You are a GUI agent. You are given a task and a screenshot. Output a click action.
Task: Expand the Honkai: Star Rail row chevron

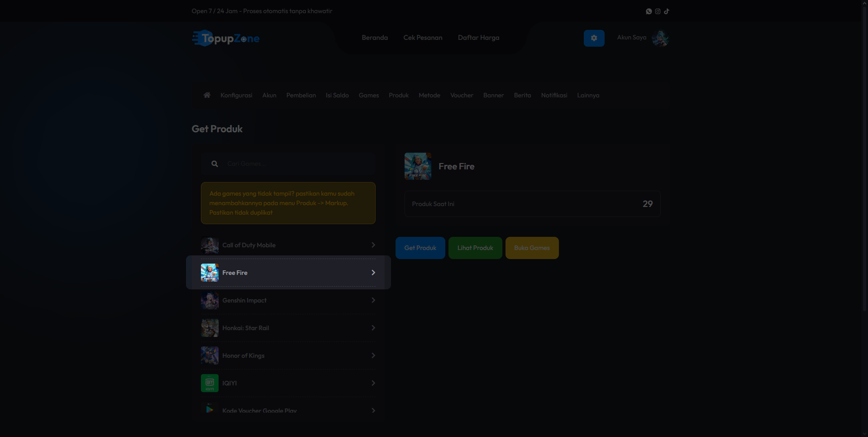coord(373,328)
